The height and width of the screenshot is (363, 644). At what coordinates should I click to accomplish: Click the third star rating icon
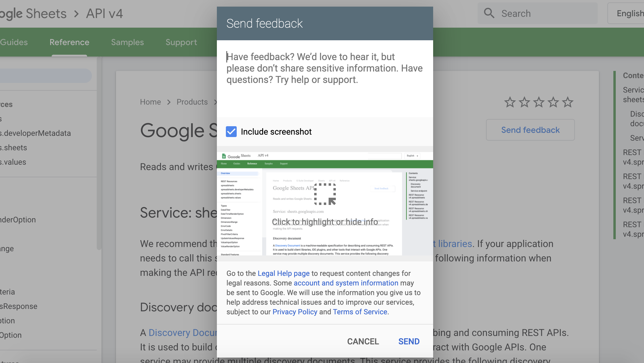coord(539,102)
